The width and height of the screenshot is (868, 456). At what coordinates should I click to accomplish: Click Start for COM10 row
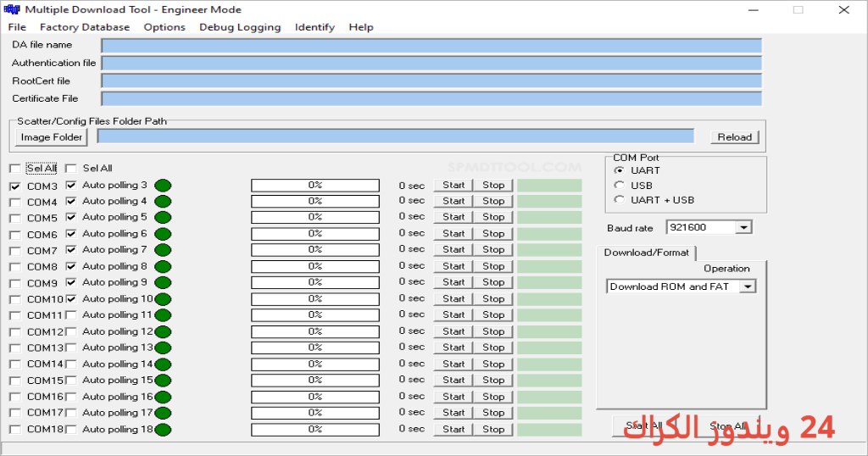pyautogui.click(x=453, y=299)
